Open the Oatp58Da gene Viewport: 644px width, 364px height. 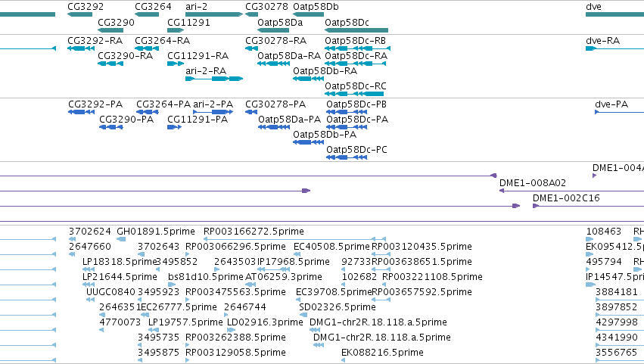[x=273, y=30]
